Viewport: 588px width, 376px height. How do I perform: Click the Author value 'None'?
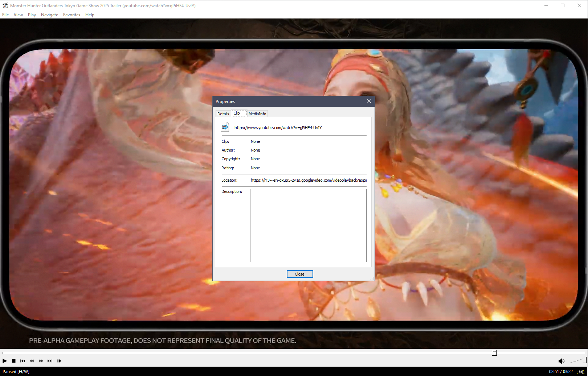pos(256,150)
